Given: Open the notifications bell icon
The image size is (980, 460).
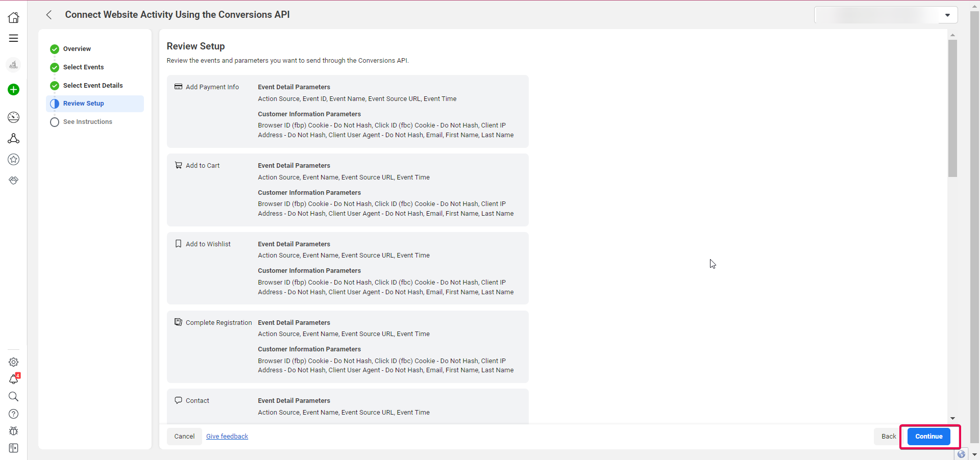Looking at the screenshot, I should pyautogui.click(x=14, y=379).
